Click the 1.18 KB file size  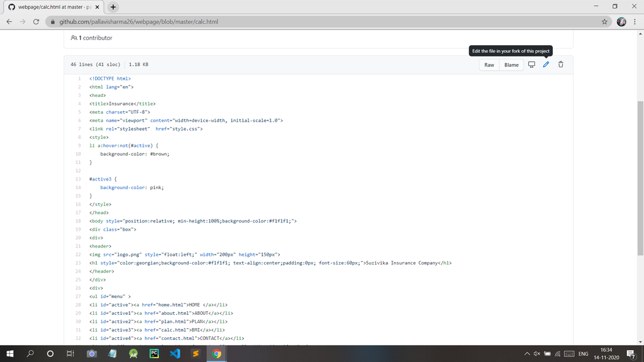tap(138, 65)
